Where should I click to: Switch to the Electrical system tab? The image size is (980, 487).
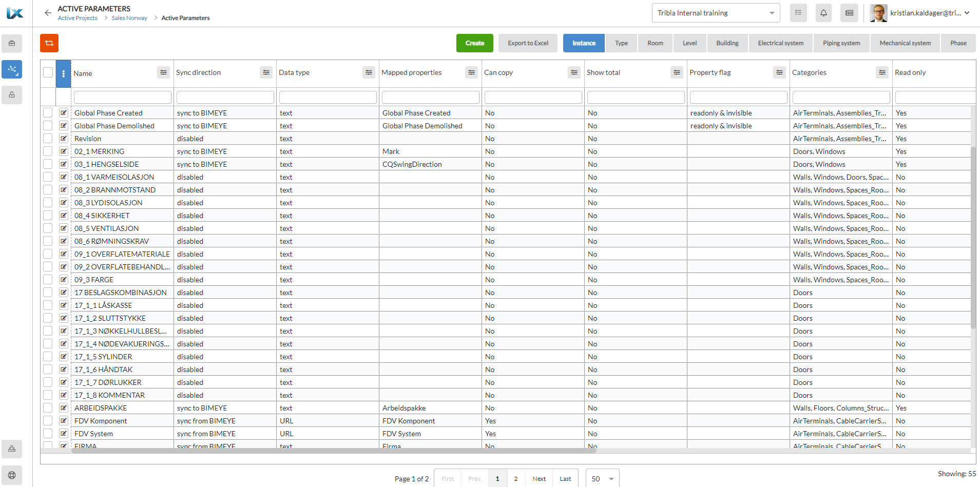(x=780, y=43)
